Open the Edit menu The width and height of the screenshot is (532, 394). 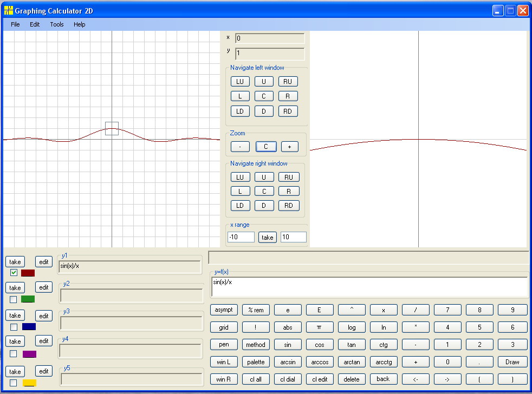[35, 24]
